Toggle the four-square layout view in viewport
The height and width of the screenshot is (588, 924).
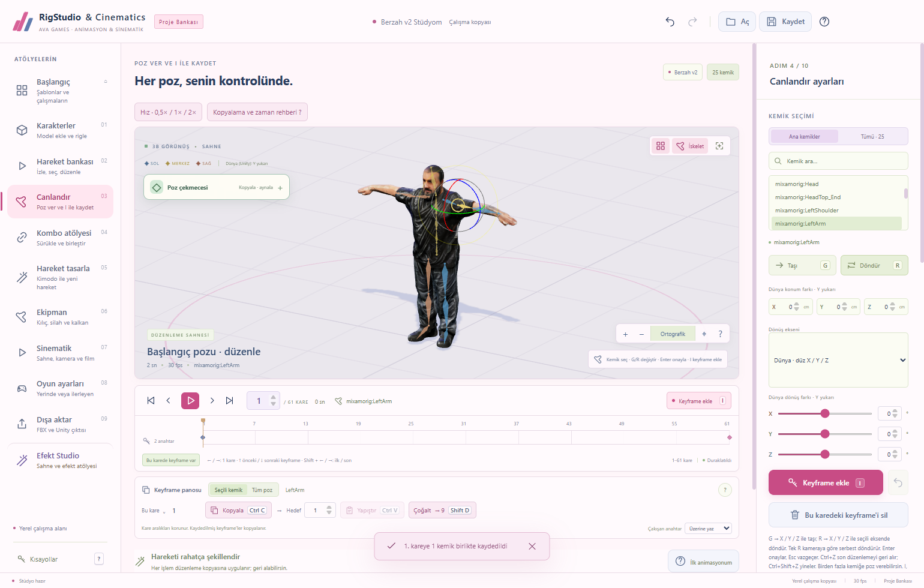pos(661,146)
